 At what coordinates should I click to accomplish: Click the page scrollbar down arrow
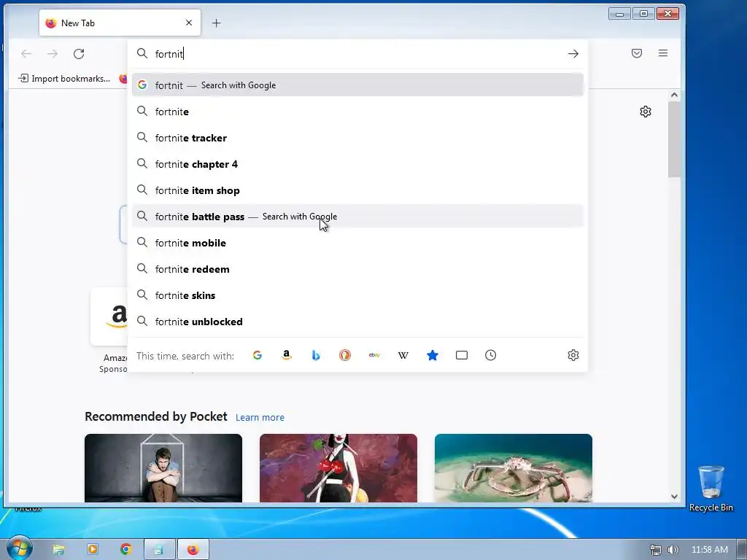[674, 496]
